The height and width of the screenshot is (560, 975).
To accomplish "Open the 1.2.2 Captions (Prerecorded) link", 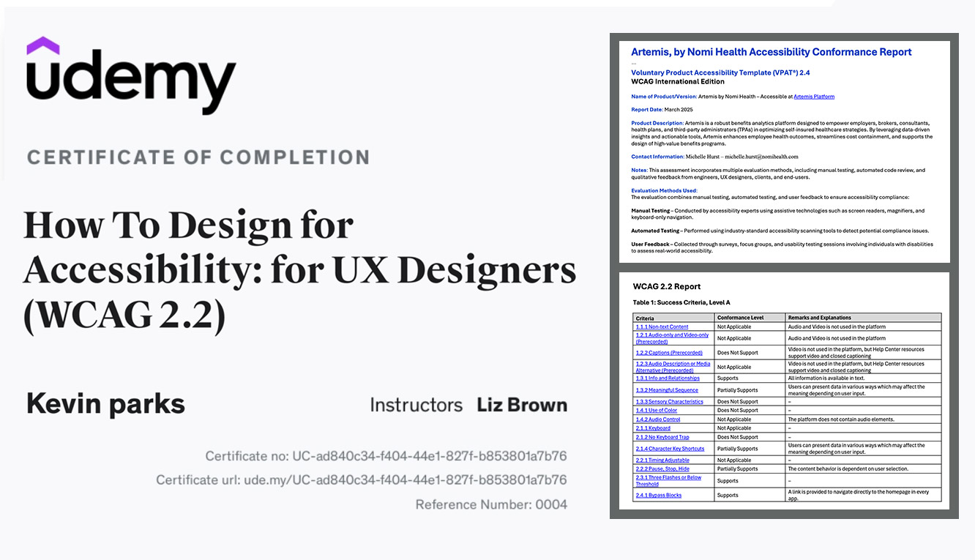I will coord(669,353).
